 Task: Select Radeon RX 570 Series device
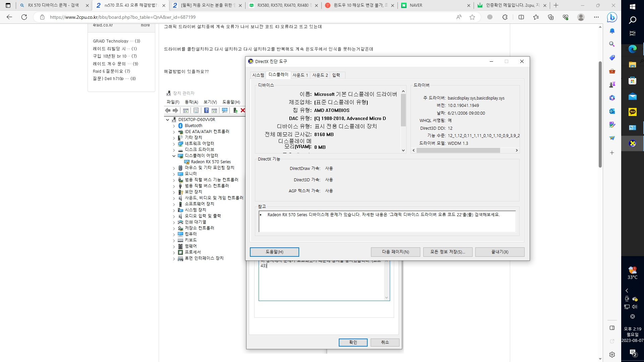tap(211, 162)
